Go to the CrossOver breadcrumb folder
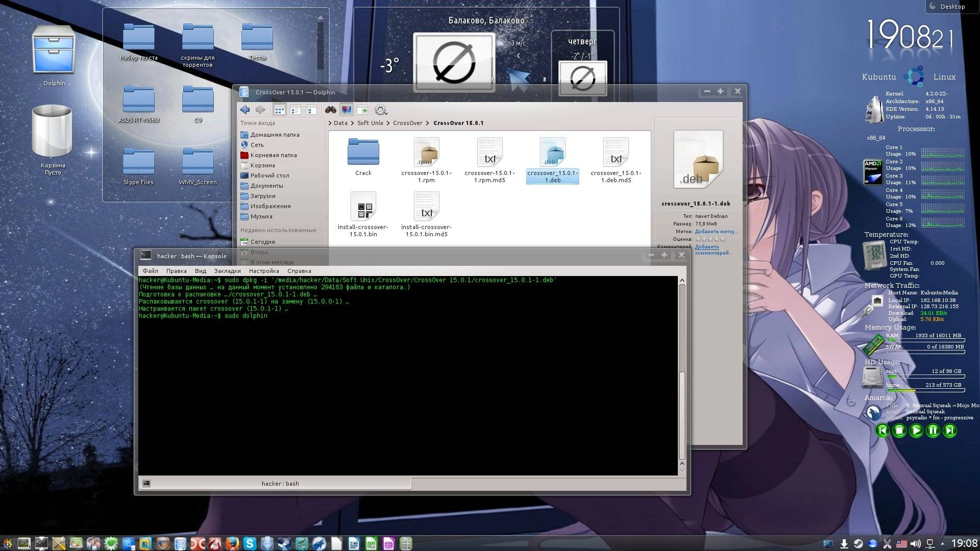The image size is (980, 551). click(408, 123)
